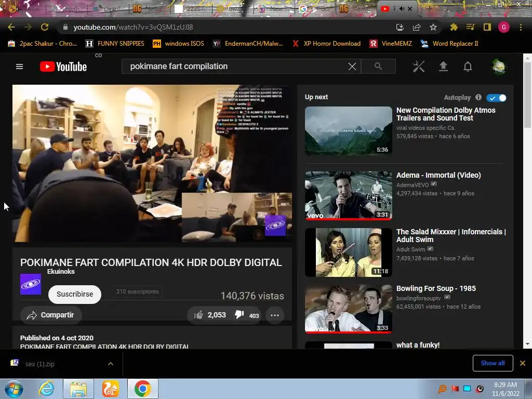The image size is (532, 399).
Task: Open the media controls icon in toolbar
Action: tap(470, 27)
